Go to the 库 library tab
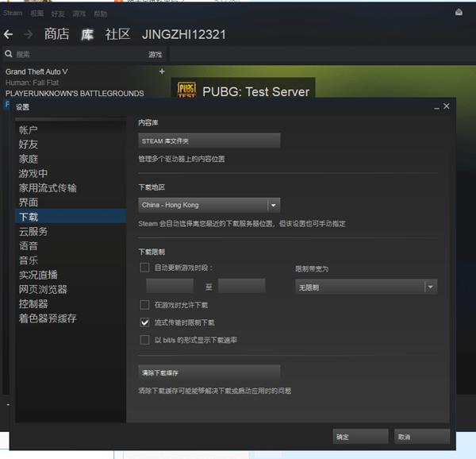This screenshot has height=459, width=476. pyautogui.click(x=87, y=34)
